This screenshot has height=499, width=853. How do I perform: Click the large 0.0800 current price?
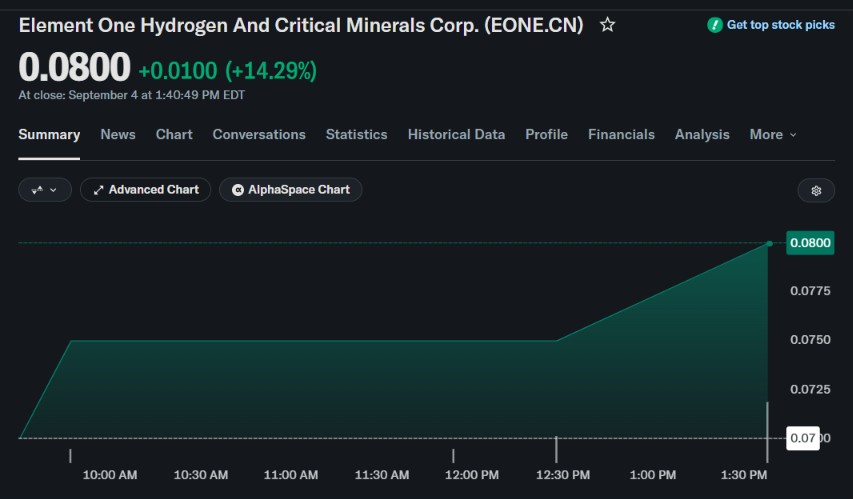pos(75,67)
